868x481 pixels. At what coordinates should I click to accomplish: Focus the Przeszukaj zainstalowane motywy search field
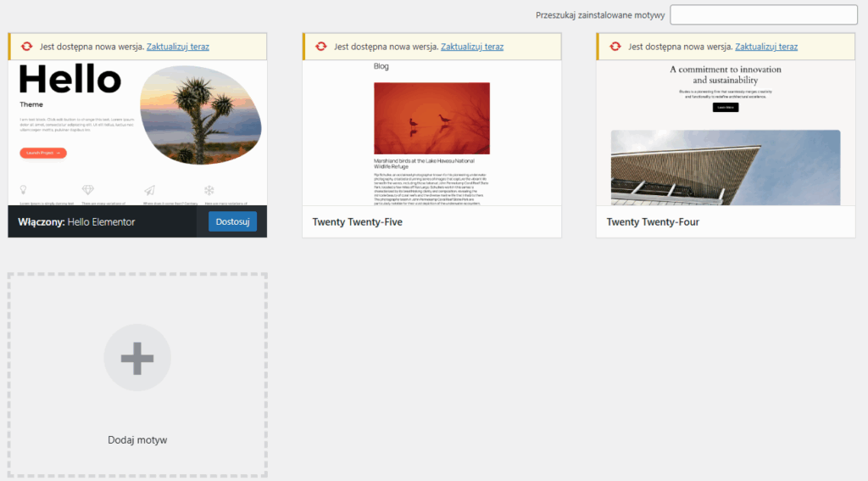(x=764, y=15)
